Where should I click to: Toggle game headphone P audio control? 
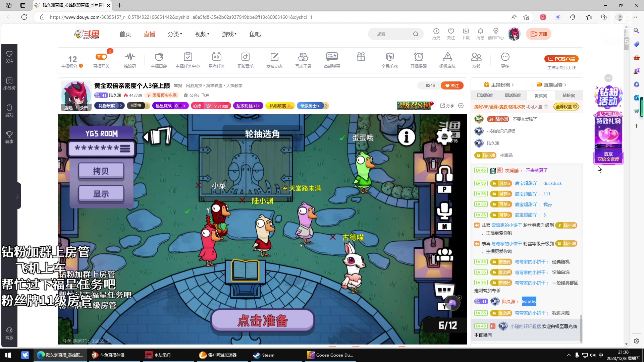pyautogui.click(x=444, y=179)
